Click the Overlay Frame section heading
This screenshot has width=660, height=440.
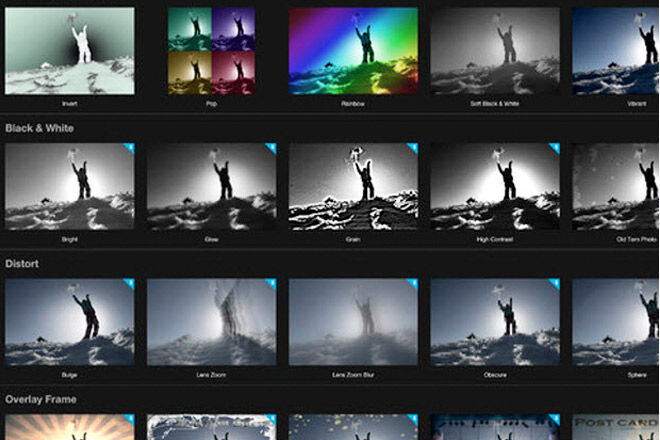click(41, 400)
